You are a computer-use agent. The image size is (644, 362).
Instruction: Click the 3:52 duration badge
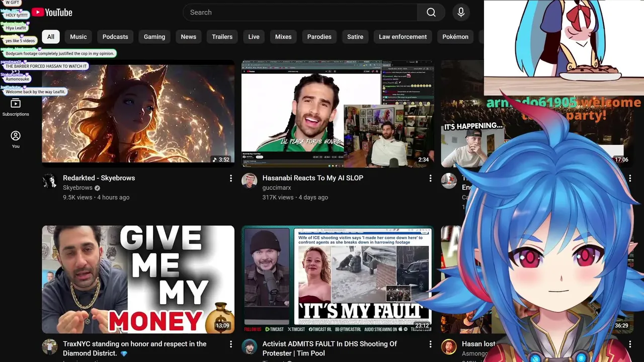click(x=221, y=160)
